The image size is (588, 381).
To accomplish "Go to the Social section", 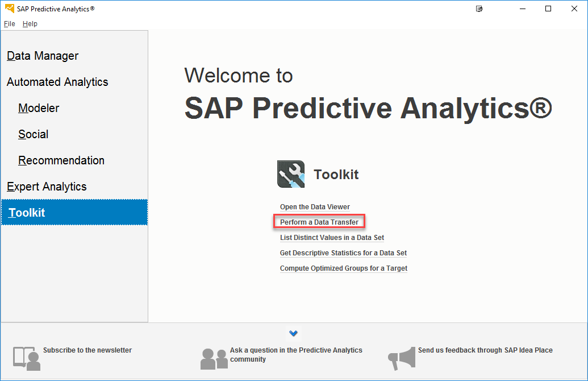I will click(x=33, y=134).
